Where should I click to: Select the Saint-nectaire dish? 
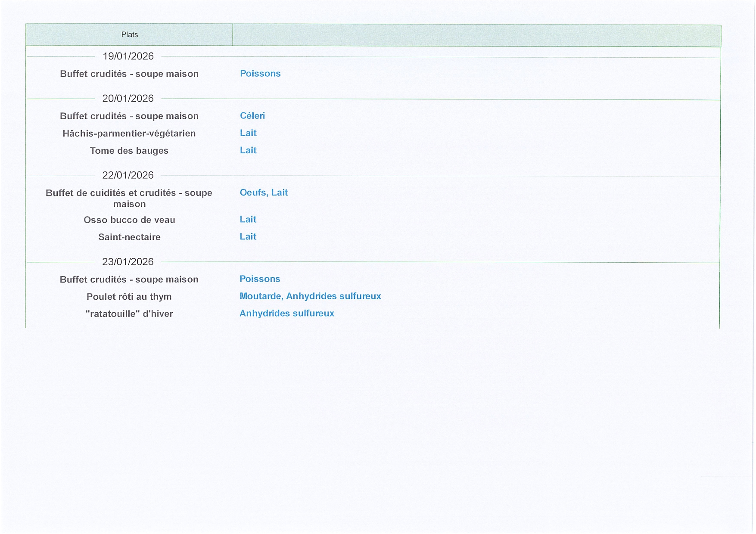[129, 237]
